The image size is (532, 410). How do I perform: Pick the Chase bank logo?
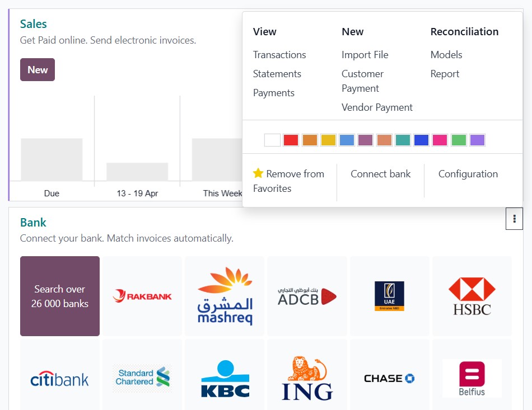click(x=390, y=379)
